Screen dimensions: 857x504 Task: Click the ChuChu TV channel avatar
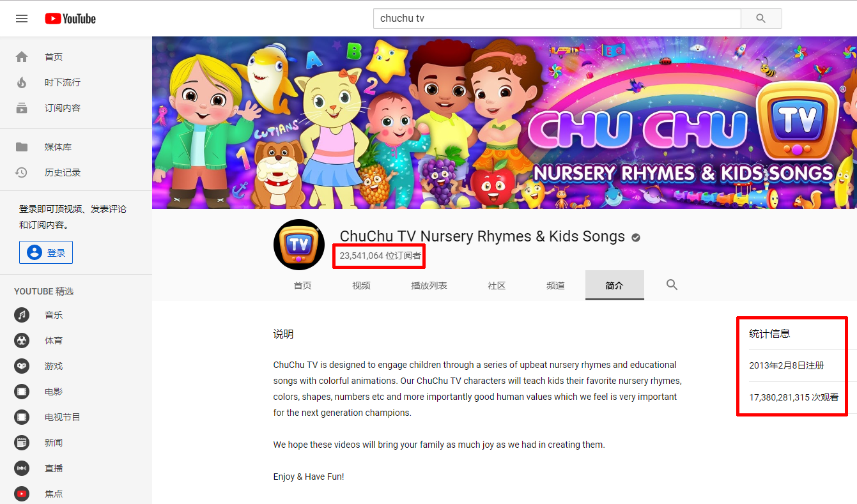point(299,245)
